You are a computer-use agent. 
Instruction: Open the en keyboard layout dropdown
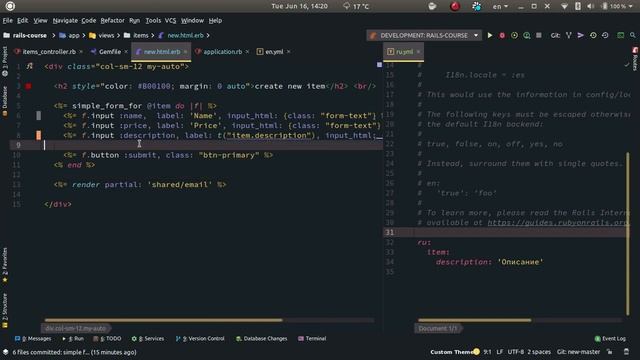point(500,6)
